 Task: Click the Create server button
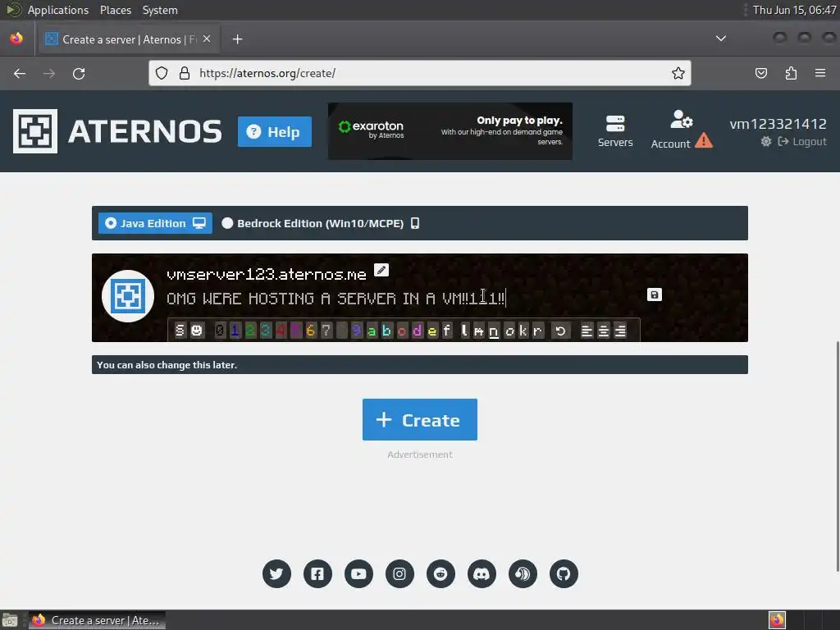[419, 419]
